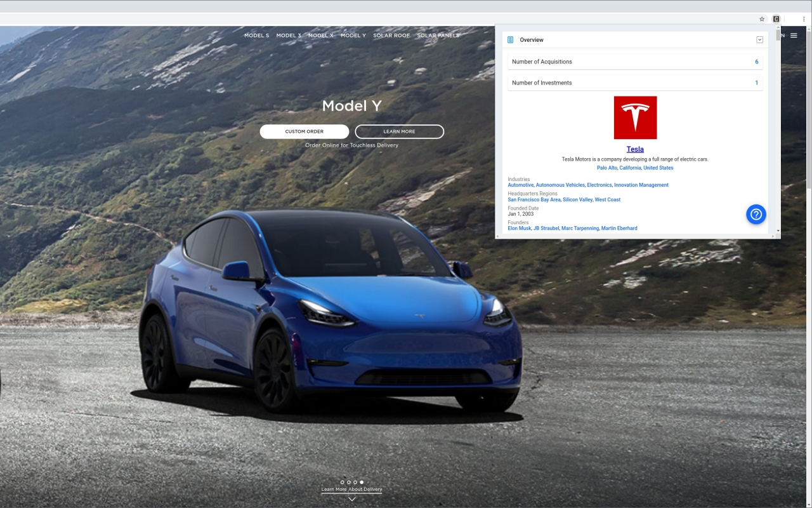Click the Number of Investments value 1
This screenshot has width=812, height=508.
[x=757, y=83]
